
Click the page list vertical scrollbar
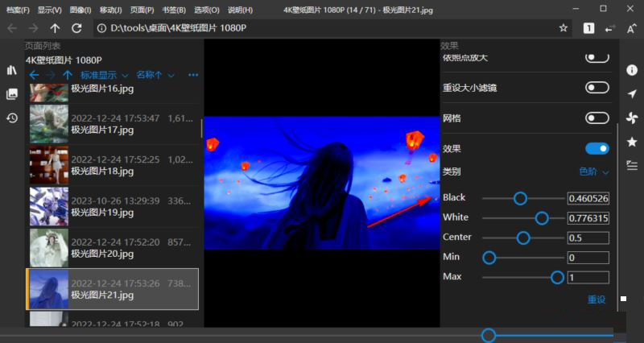201,128
